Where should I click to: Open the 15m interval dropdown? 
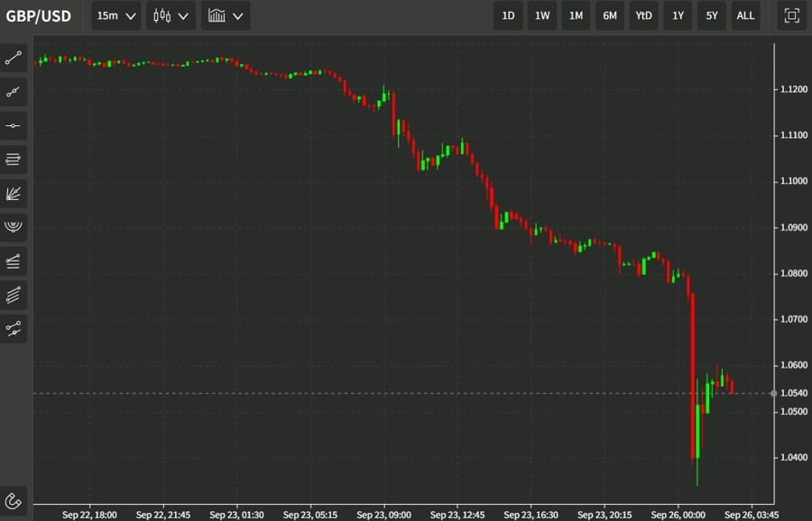click(x=116, y=15)
